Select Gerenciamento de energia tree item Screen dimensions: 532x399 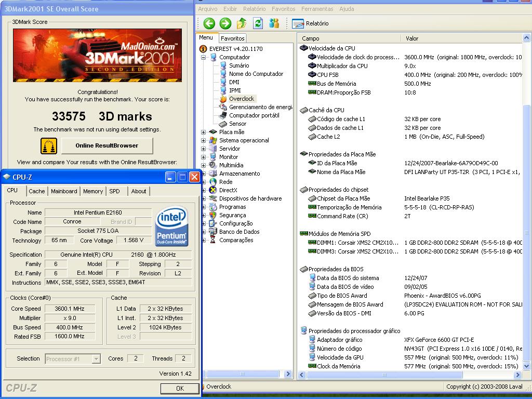point(261,107)
